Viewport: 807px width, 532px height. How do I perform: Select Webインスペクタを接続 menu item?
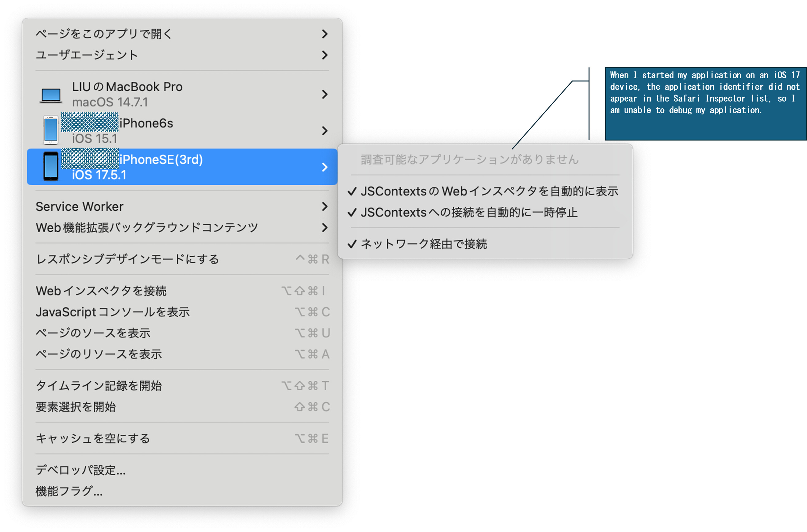101,291
